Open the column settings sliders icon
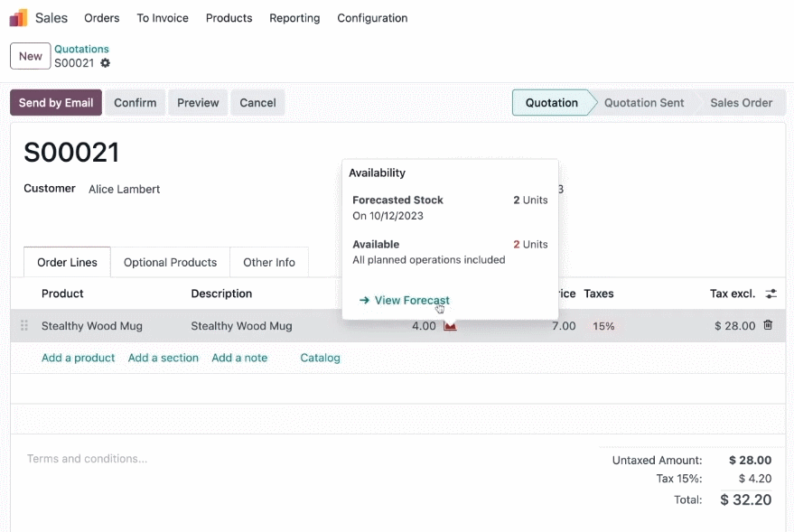 (x=771, y=294)
